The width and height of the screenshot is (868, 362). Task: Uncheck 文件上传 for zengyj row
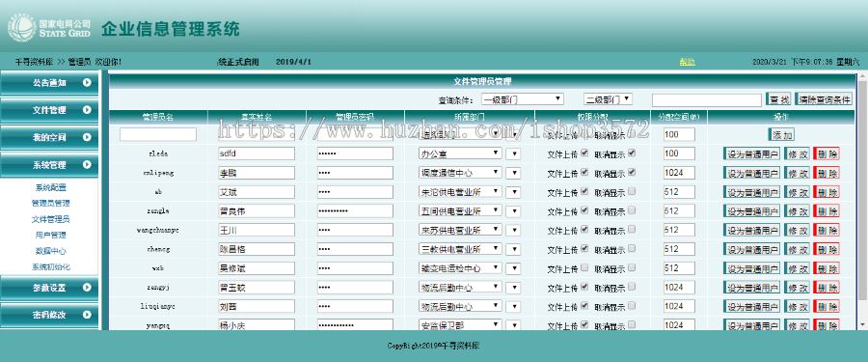(584, 287)
